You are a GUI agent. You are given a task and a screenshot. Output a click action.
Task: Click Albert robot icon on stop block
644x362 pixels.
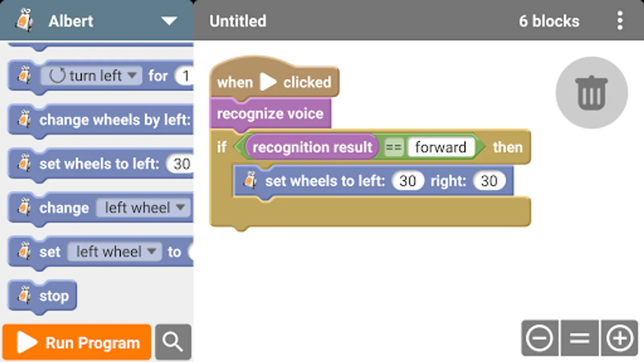point(25,295)
